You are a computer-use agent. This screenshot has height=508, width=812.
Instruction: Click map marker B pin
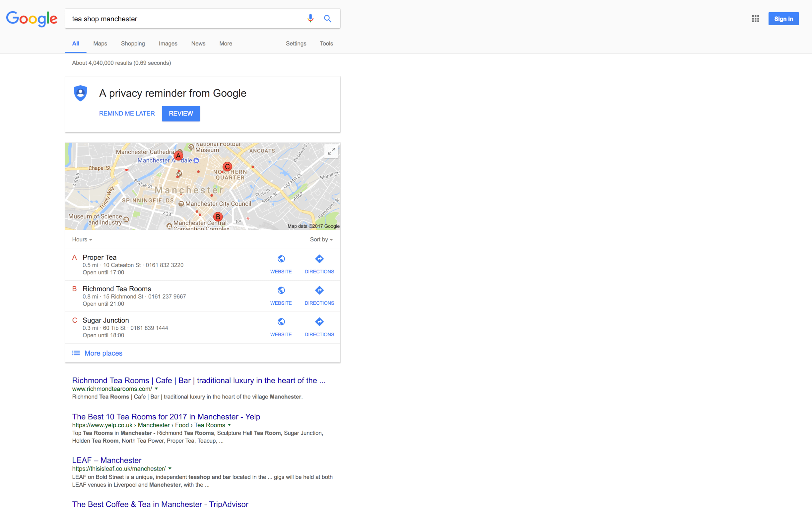click(218, 217)
